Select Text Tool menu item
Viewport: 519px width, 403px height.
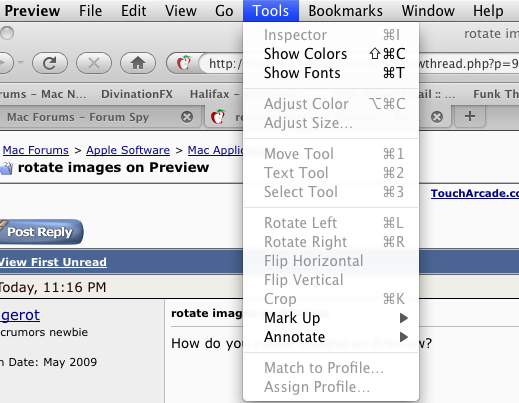point(331,173)
